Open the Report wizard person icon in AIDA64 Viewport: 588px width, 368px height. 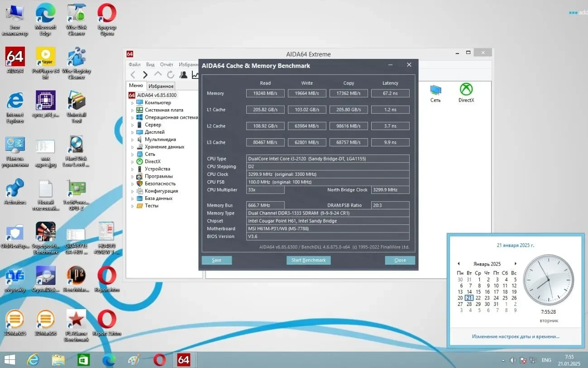[183, 75]
